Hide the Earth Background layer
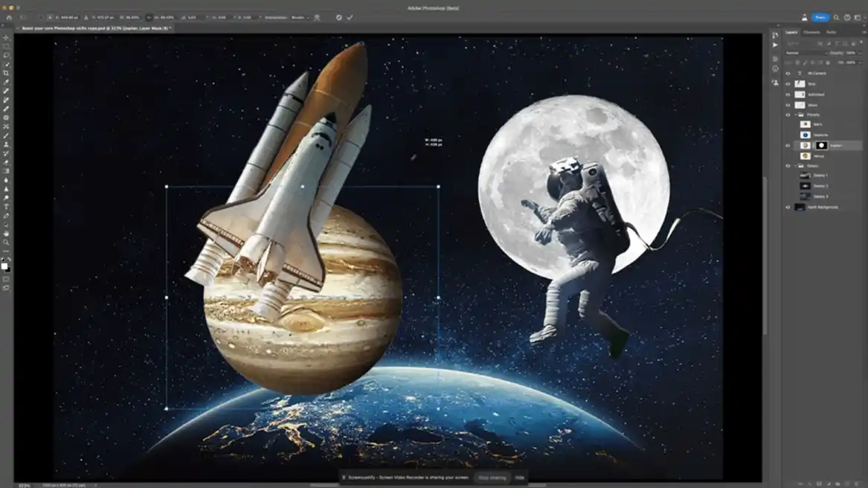Viewport: 868px width, 488px height. [788, 208]
